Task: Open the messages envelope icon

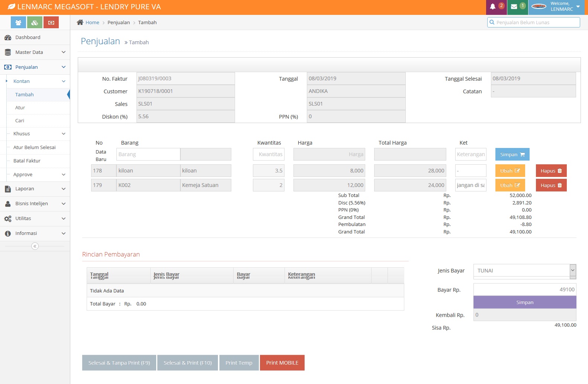Action: click(x=514, y=7)
